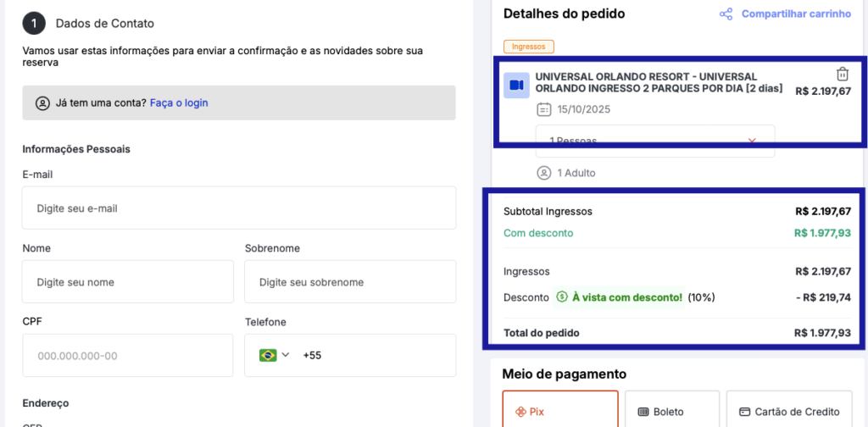The image size is (868, 427).
Task: Click the credit card icon
Action: 744,412
